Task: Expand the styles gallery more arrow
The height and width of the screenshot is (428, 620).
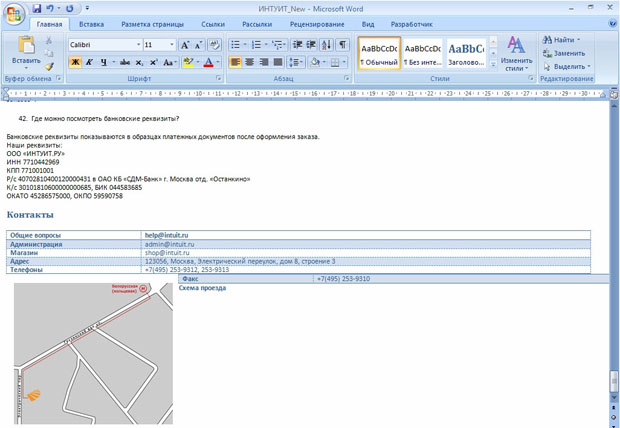Action: pyautogui.click(x=493, y=64)
